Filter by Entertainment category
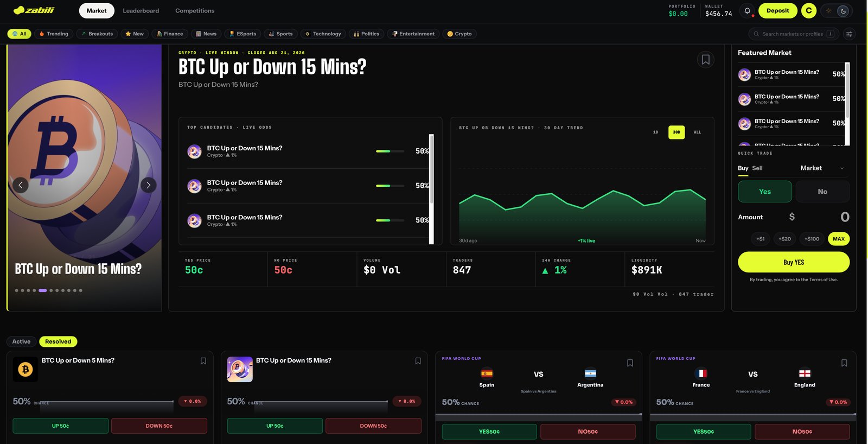The image size is (868, 444). pos(413,34)
